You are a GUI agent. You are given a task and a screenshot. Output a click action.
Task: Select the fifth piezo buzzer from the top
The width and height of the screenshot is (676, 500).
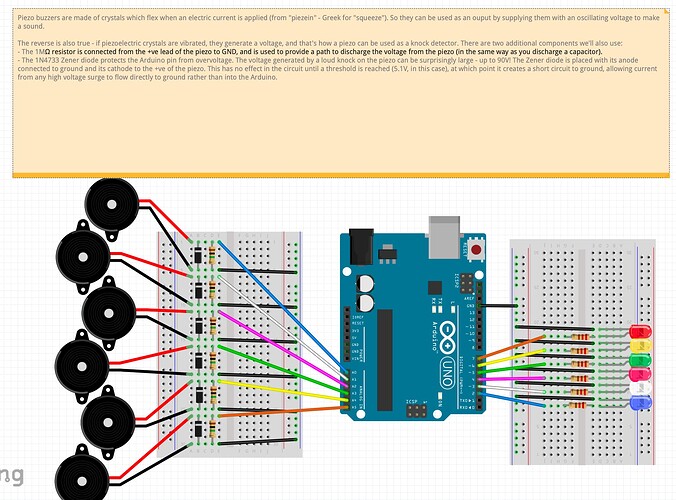pyautogui.click(x=108, y=422)
